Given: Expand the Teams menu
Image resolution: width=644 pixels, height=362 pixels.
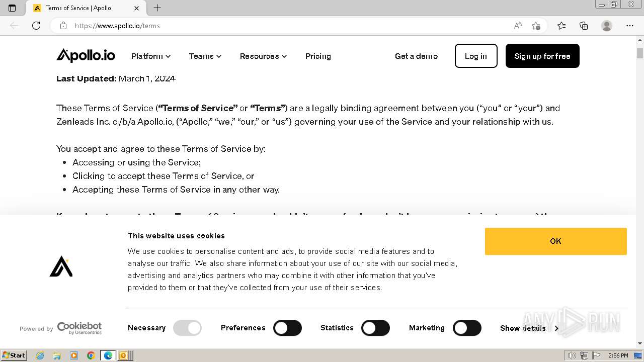Looking at the screenshot, I should (205, 56).
